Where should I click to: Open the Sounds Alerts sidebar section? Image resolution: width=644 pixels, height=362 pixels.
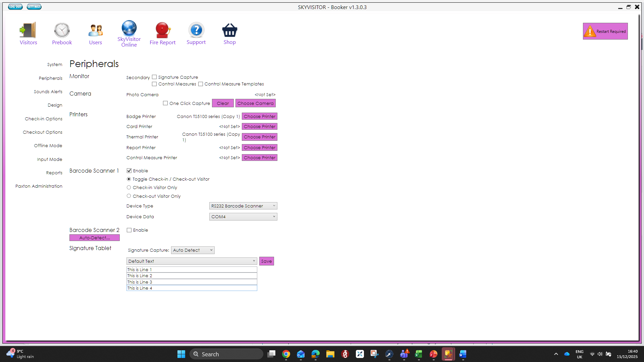[48, 92]
